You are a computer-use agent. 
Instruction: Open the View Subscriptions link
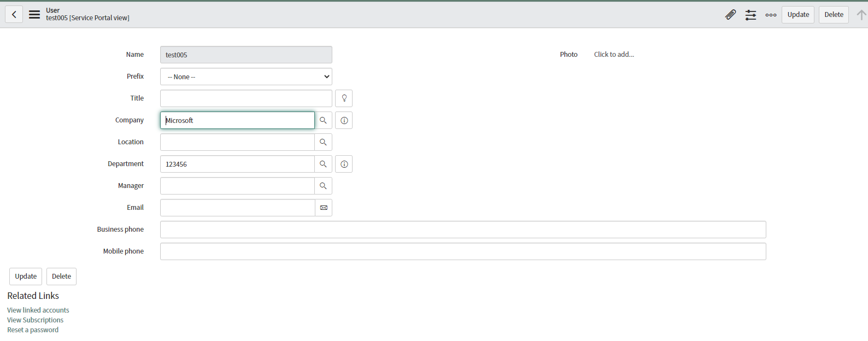click(35, 320)
